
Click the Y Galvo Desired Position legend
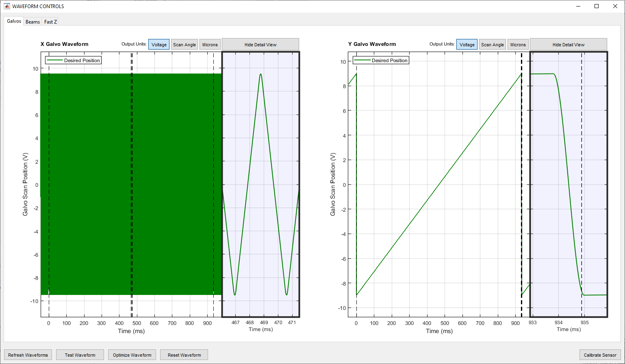381,61
